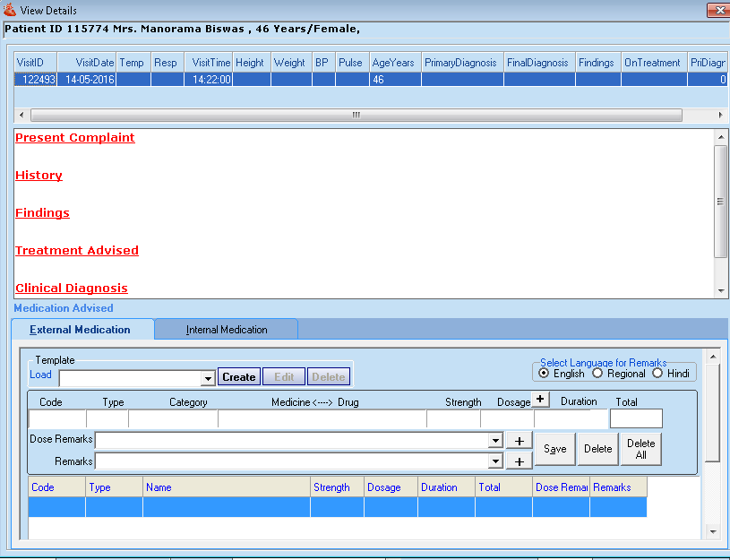Screen dimensions: 730x560
Task: Open the Clinical Diagnosis link
Action: (72, 288)
